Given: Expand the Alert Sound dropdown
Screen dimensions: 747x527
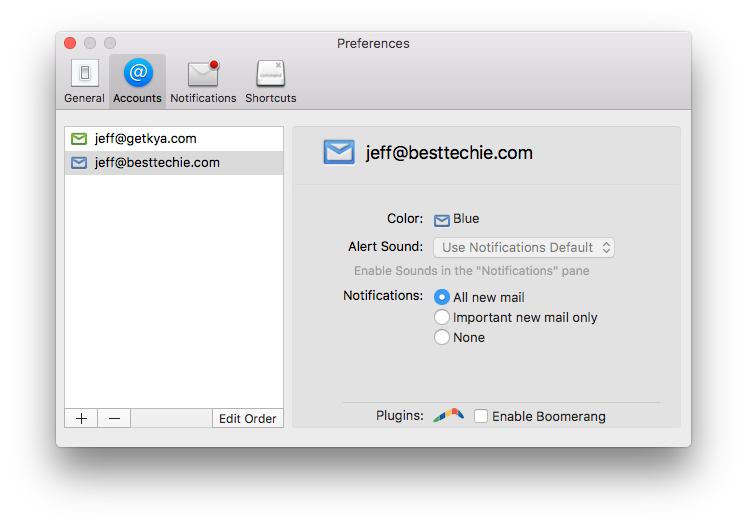Looking at the screenshot, I should point(524,247).
